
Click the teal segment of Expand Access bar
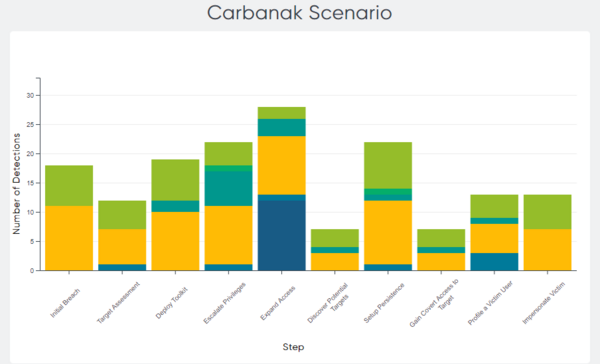pos(282,127)
